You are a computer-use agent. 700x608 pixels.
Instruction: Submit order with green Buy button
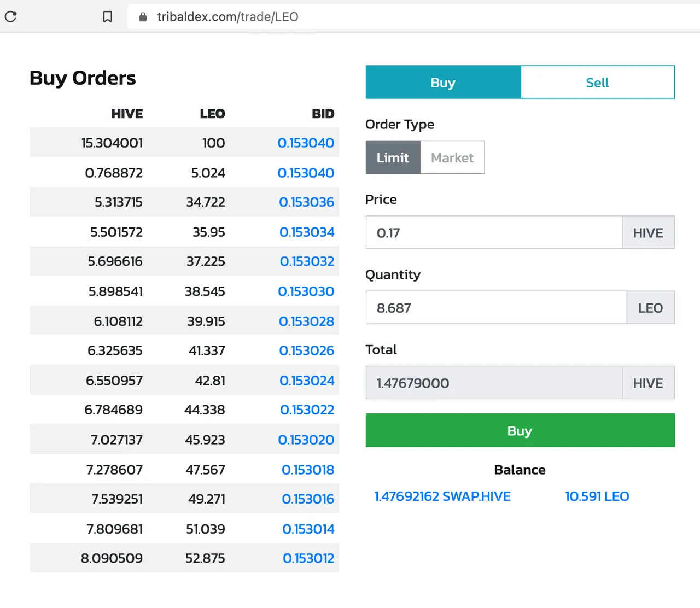pyautogui.click(x=520, y=430)
